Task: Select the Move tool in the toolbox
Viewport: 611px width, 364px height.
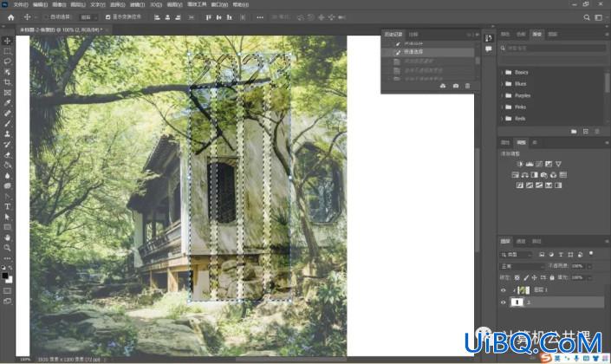Action: coord(7,41)
